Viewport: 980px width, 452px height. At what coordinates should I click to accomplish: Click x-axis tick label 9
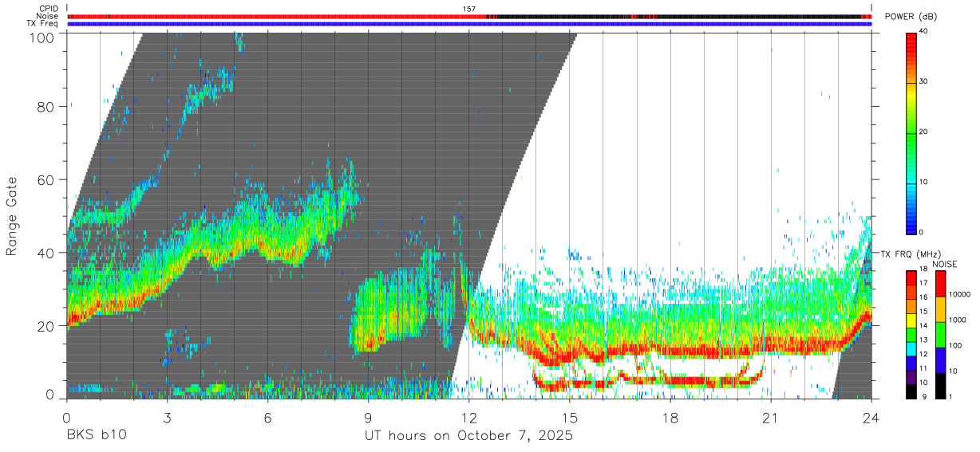click(369, 418)
